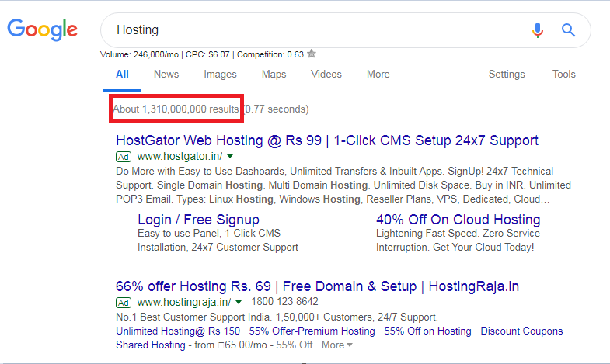610x364 pixels.
Task: Open the News tab
Action: [x=166, y=75]
